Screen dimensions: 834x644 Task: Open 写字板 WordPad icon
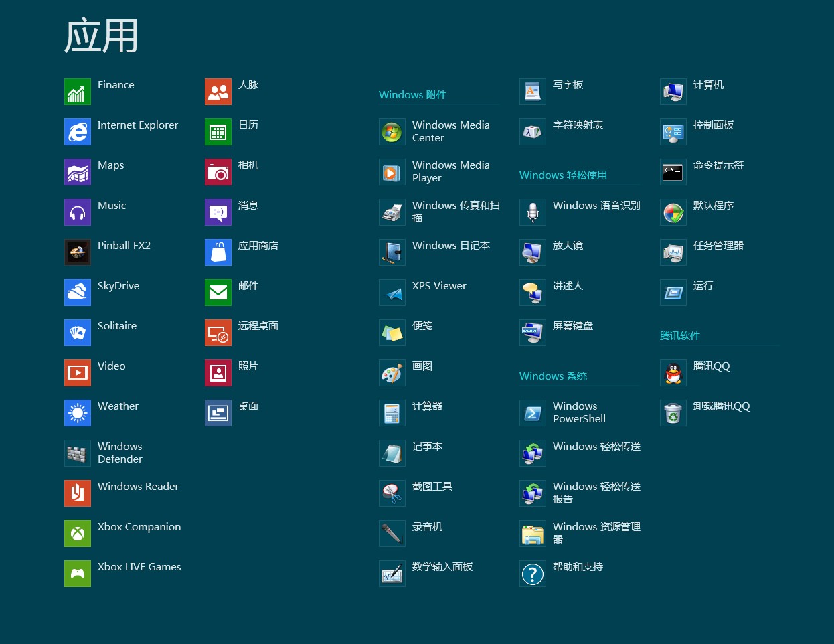coord(533,92)
